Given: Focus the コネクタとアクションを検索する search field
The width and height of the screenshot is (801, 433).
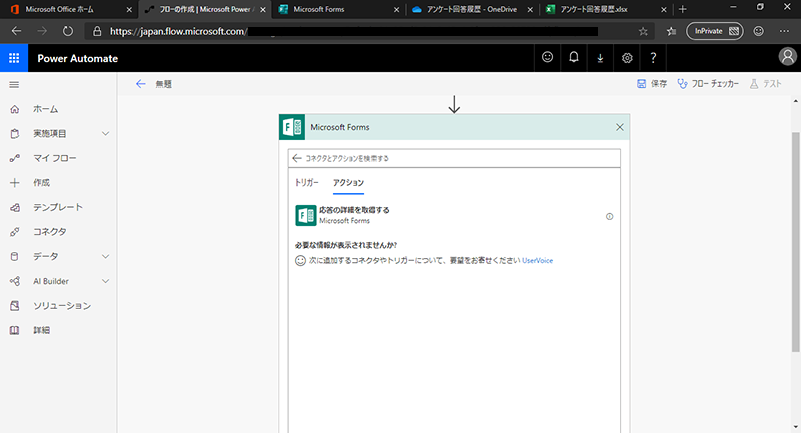Looking at the screenshot, I should click(454, 158).
